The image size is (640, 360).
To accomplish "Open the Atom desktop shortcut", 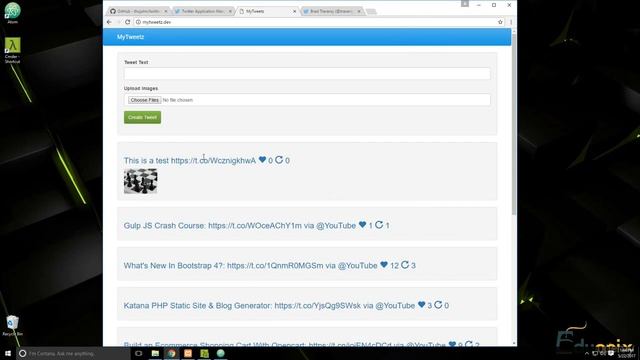I will 13,12.
